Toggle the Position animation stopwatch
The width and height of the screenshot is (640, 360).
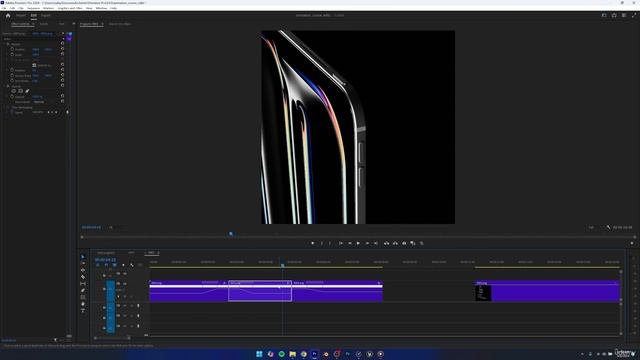pyautogui.click(x=12, y=49)
